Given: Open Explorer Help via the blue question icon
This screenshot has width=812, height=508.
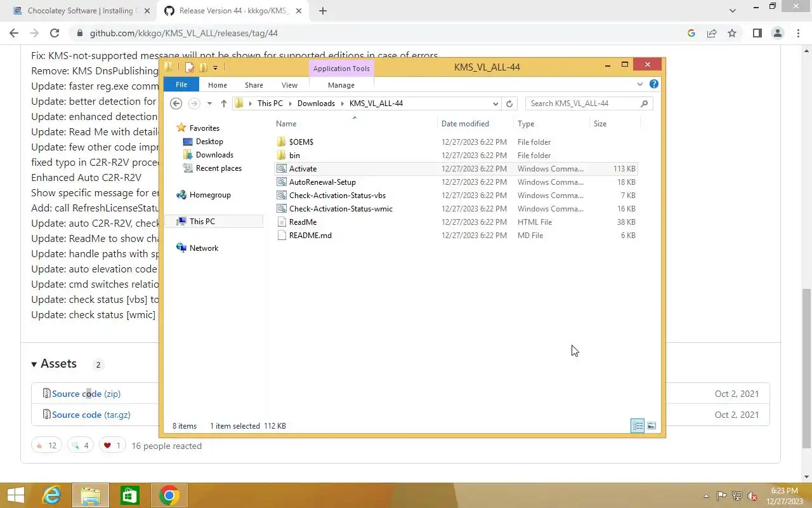Looking at the screenshot, I should click(654, 84).
